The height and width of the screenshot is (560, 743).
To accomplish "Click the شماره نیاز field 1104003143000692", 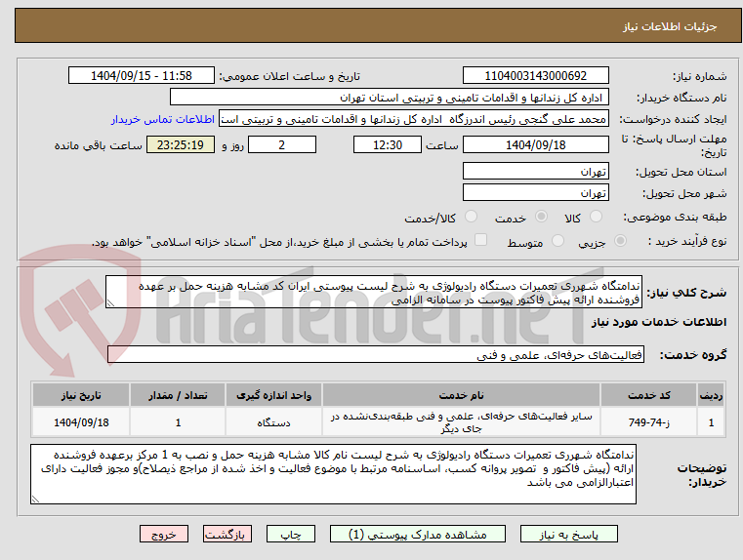I will click(x=535, y=76).
